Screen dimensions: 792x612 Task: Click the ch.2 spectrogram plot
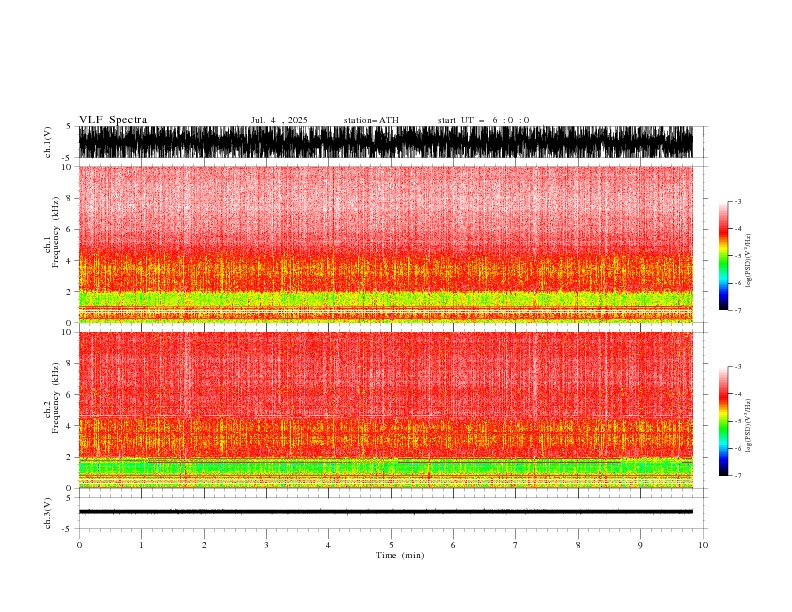point(386,410)
